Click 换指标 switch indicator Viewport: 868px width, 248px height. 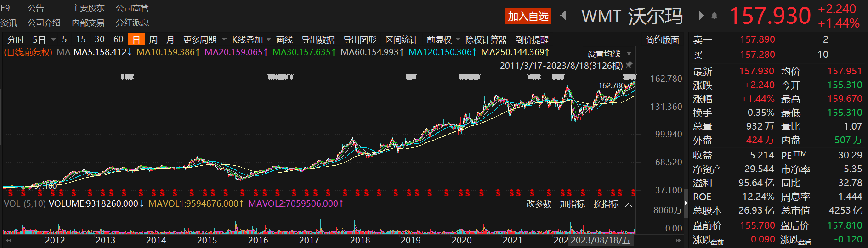point(606,203)
